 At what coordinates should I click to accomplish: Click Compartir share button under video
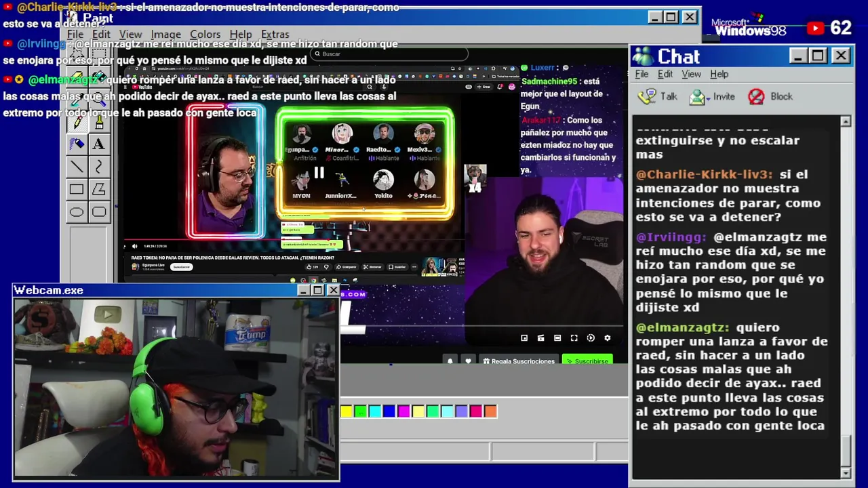[346, 267]
